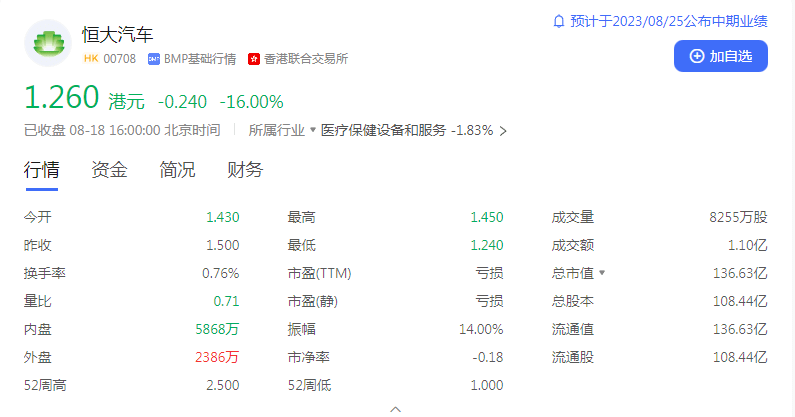The width and height of the screenshot is (795, 417).
Task: Switch to the 资金 tab
Action: (x=109, y=169)
